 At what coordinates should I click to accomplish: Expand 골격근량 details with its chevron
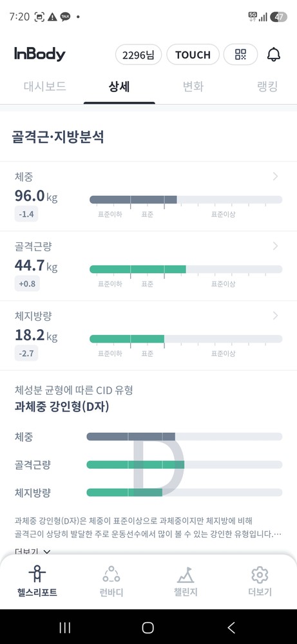(x=275, y=246)
